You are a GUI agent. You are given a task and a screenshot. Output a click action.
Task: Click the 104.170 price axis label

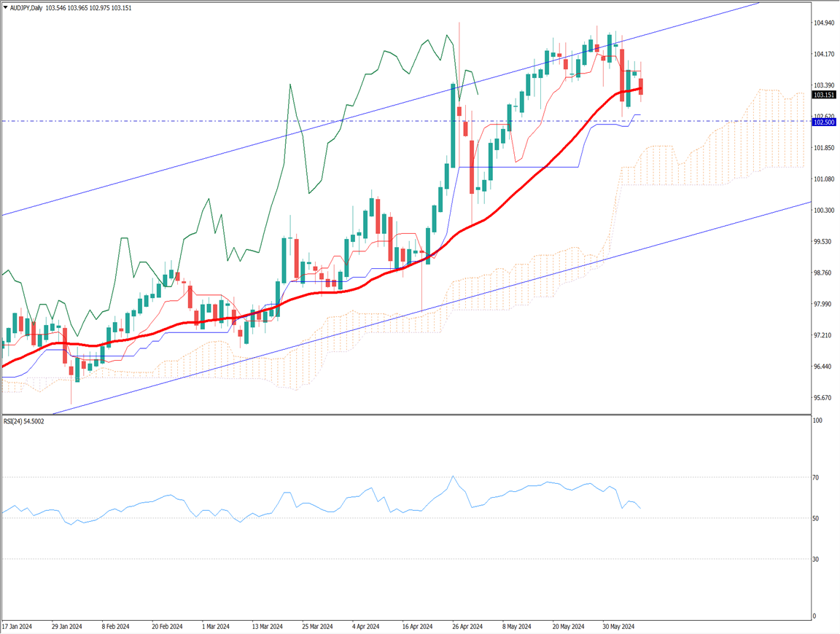click(824, 55)
